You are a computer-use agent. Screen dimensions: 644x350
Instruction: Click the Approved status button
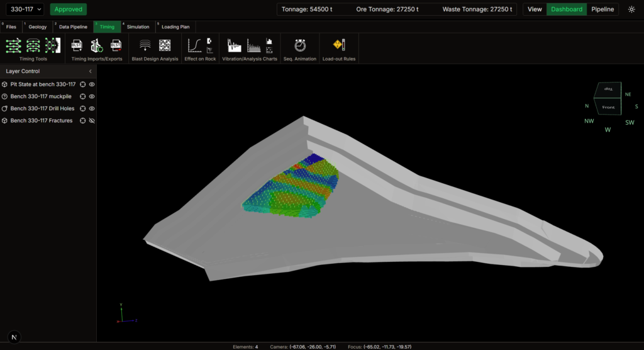pyautogui.click(x=69, y=9)
